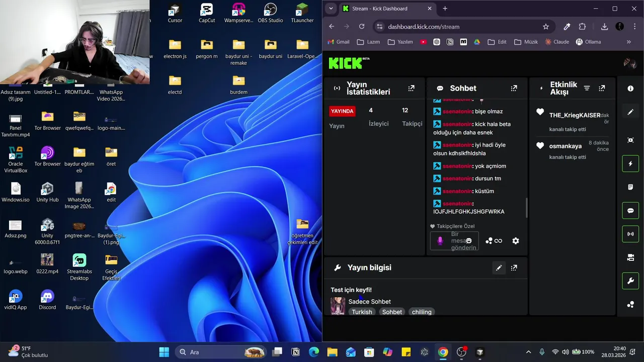The height and width of the screenshot is (362, 644).
Task: Click THE_KriegKAISER in the activity feed
Action: [x=575, y=115]
